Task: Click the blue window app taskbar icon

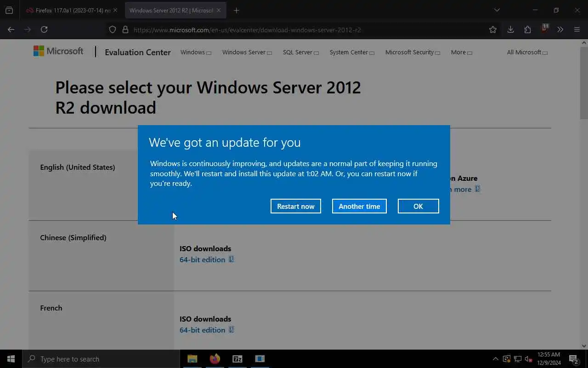Action: click(260, 359)
